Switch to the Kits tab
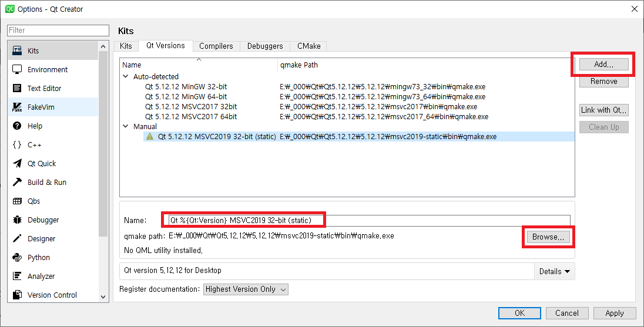This screenshot has height=327, width=644. click(126, 46)
